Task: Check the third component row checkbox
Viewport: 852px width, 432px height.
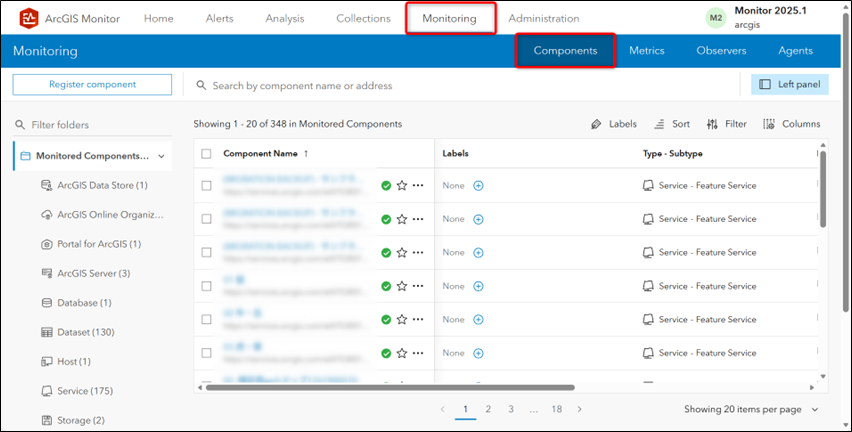Action: [x=206, y=253]
